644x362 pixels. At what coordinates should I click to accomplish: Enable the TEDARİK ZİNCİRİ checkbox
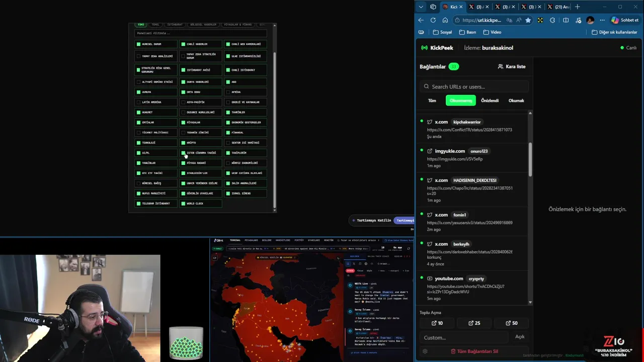tap(183, 133)
